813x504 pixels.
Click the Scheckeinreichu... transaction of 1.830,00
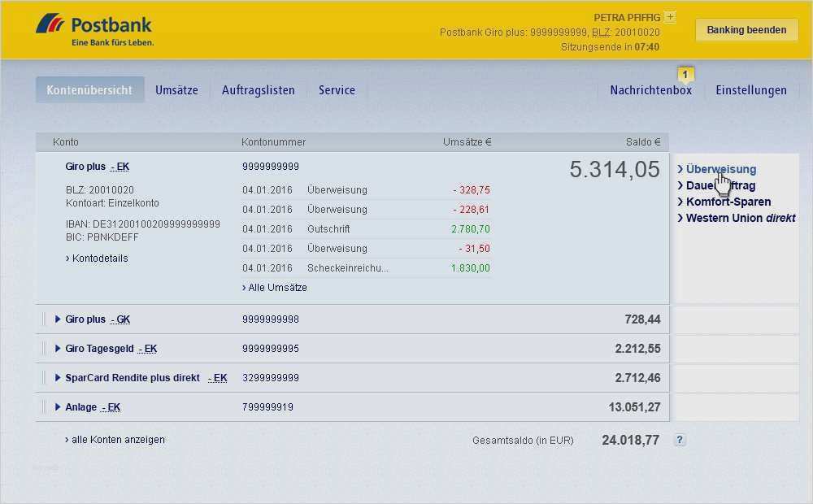(366, 268)
